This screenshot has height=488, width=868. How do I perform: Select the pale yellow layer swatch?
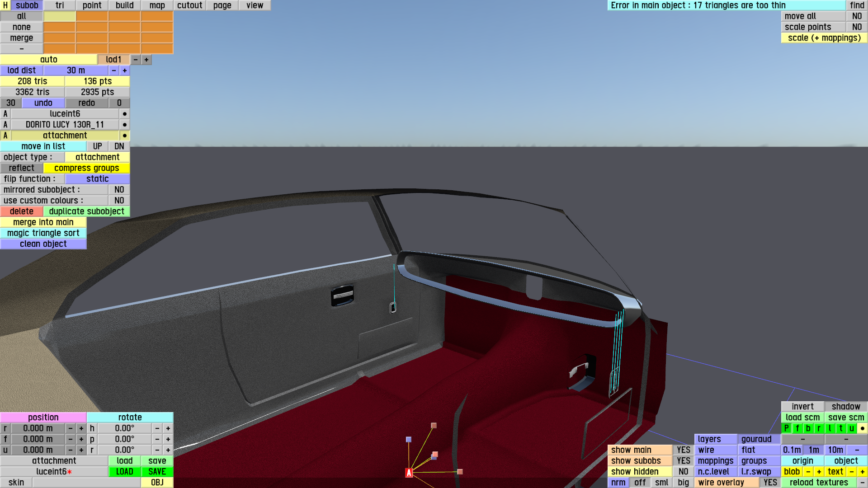[x=59, y=16]
